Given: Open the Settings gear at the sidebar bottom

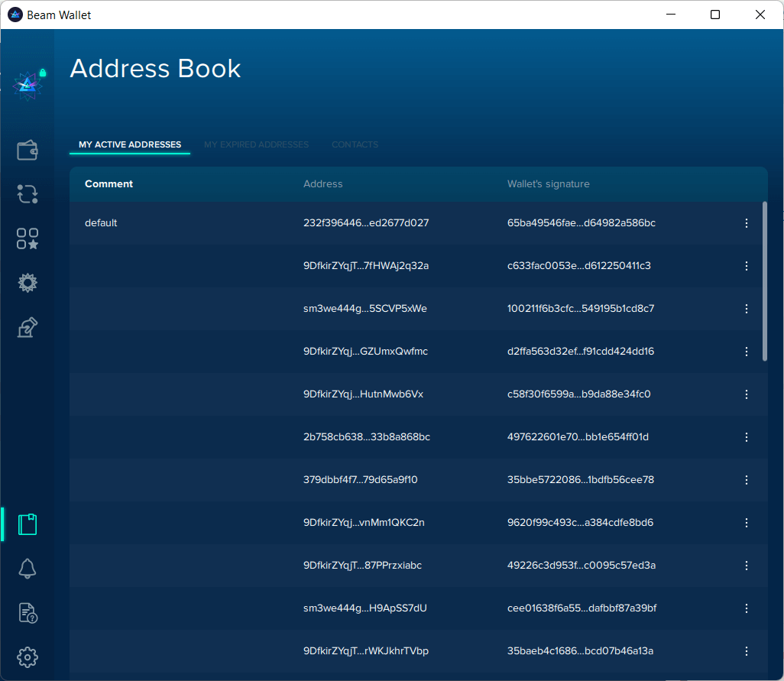Looking at the screenshot, I should coord(28,657).
